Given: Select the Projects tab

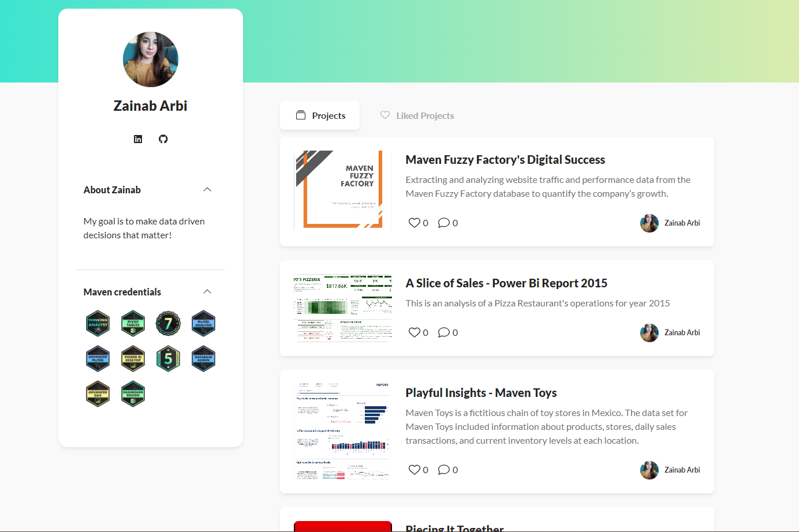Looking at the screenshot, I should click(x=320, y=115).
